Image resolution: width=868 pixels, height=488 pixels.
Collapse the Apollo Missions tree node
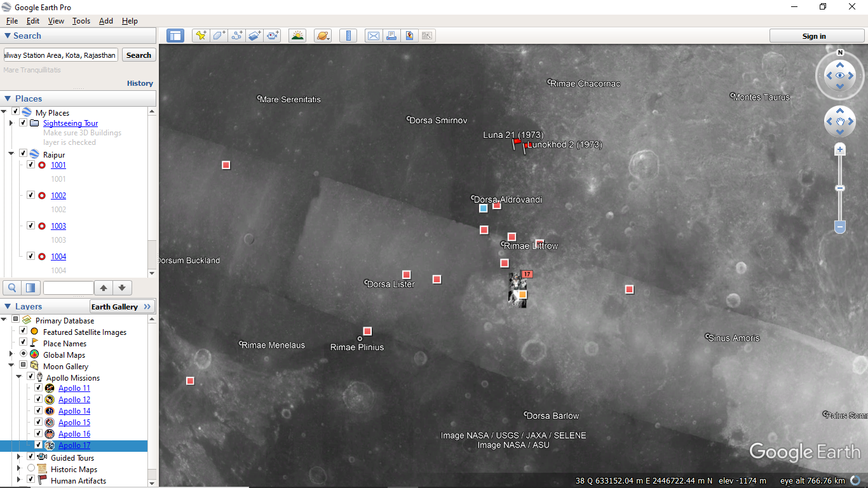18,377
